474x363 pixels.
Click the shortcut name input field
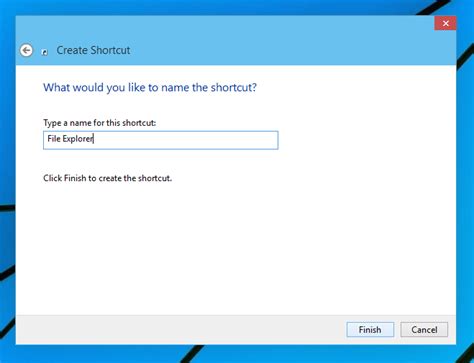click(x=161, y=140)
